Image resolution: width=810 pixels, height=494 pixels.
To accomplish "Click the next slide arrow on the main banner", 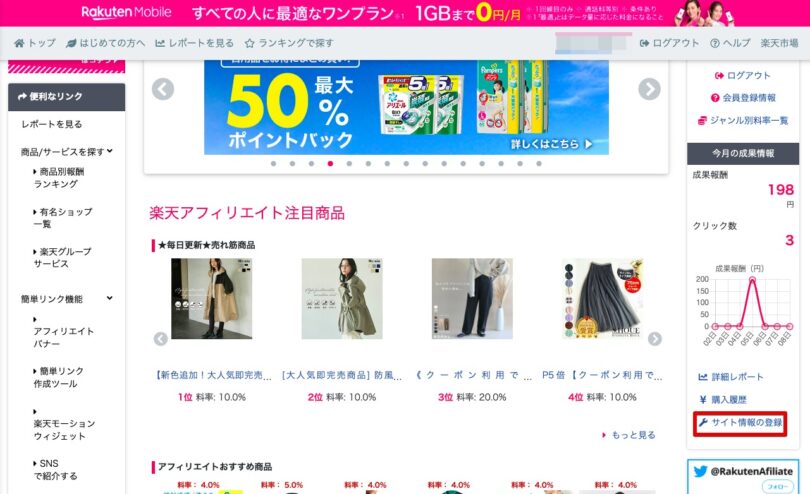I will point(649,89).
